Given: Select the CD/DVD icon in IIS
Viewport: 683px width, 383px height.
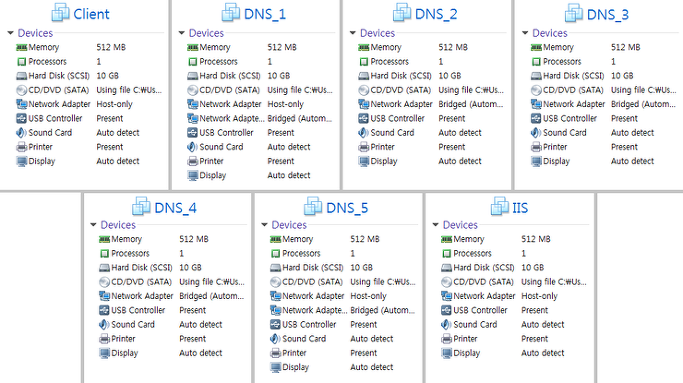Looking at the screenshot, I should [x=446, y=282].
